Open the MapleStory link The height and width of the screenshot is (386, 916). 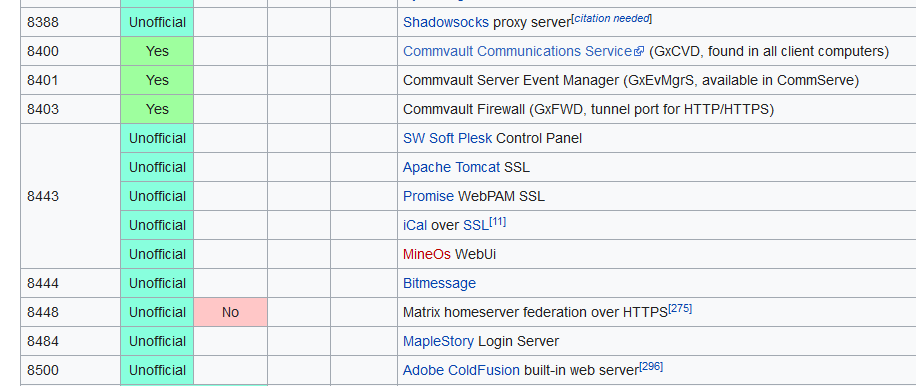[x=439, y=341]
